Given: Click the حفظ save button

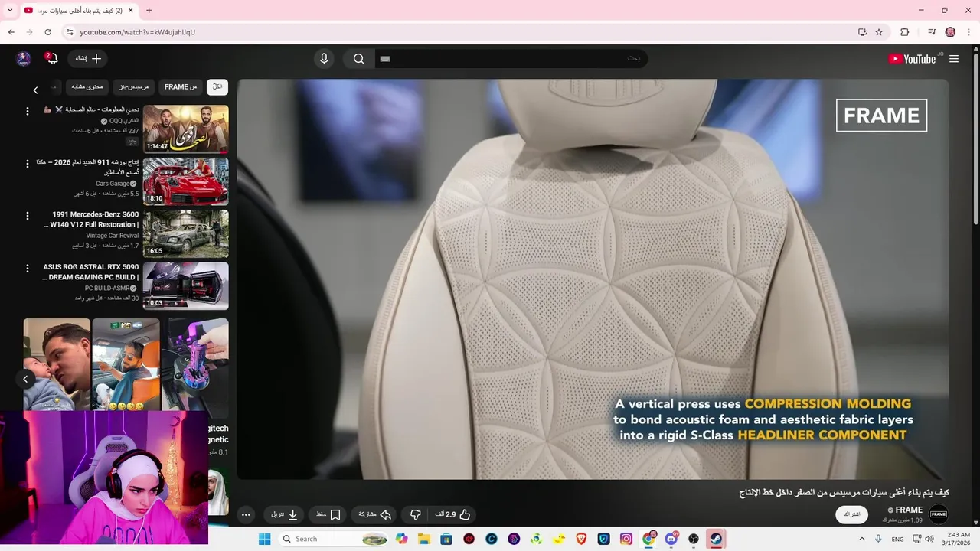Looking at the screenshot, I should click(328, 514).
